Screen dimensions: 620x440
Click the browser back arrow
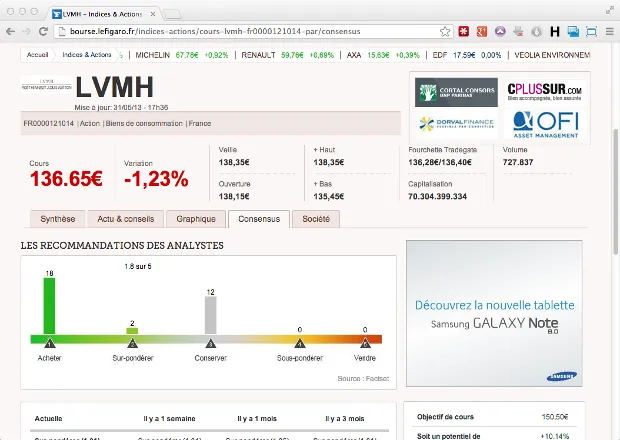click(10, 31)
